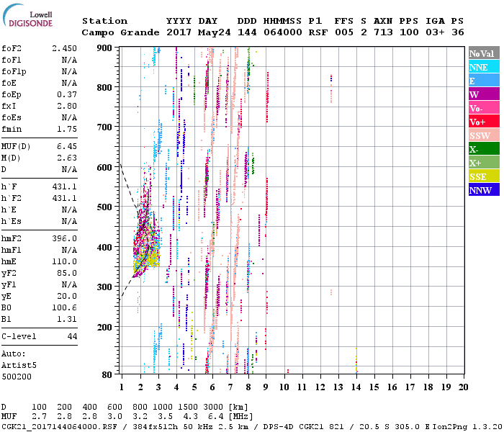Click the 500 km height axis label
This screenshot has width=504, height=432.
[104, 207]
